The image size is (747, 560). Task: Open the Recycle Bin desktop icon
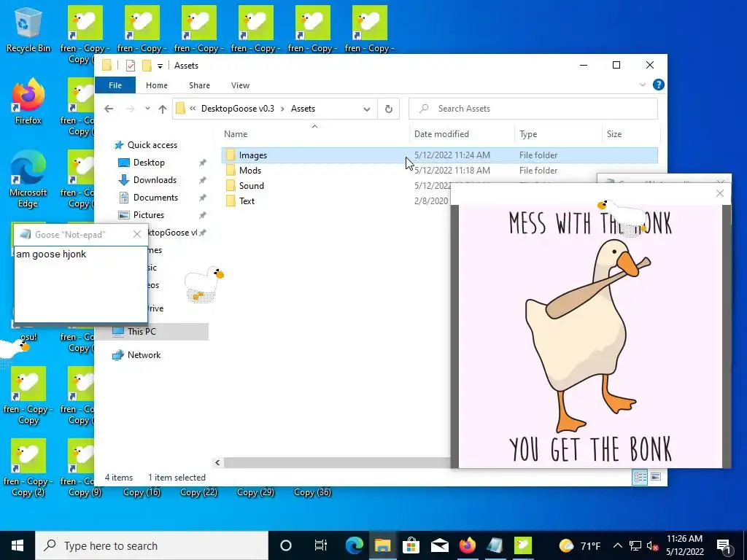click(x=28, y=29)
